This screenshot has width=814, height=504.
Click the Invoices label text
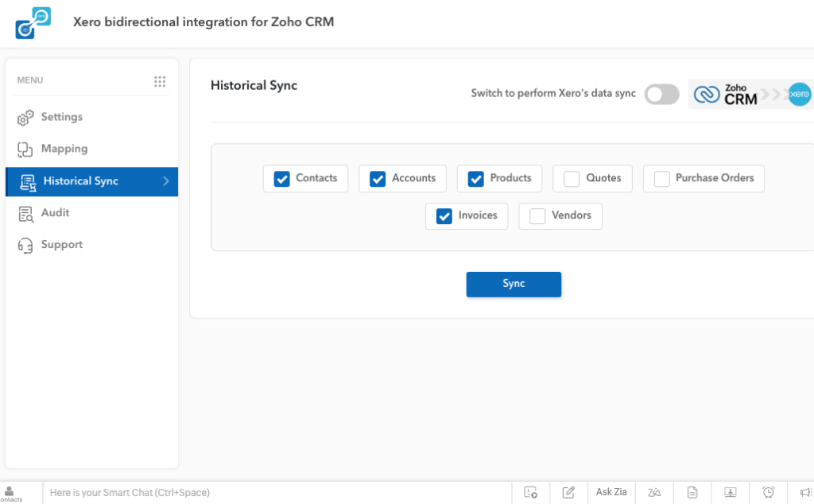(x=478, y=215)
